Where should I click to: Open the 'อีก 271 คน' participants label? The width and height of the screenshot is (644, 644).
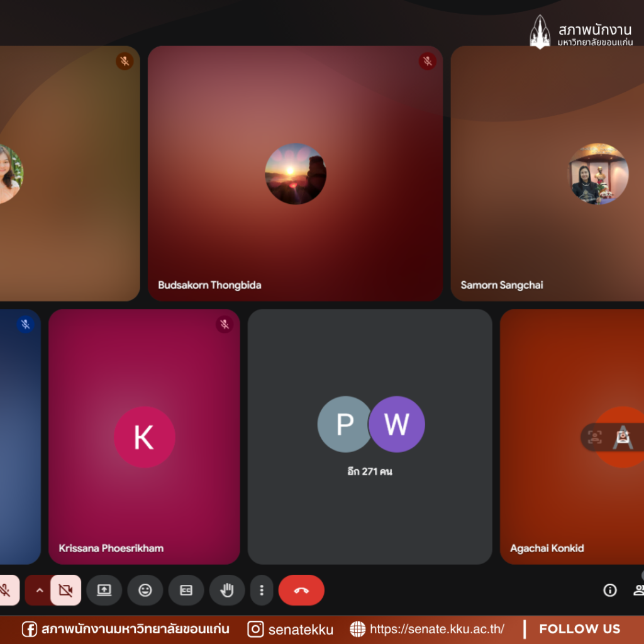(370, 472)
